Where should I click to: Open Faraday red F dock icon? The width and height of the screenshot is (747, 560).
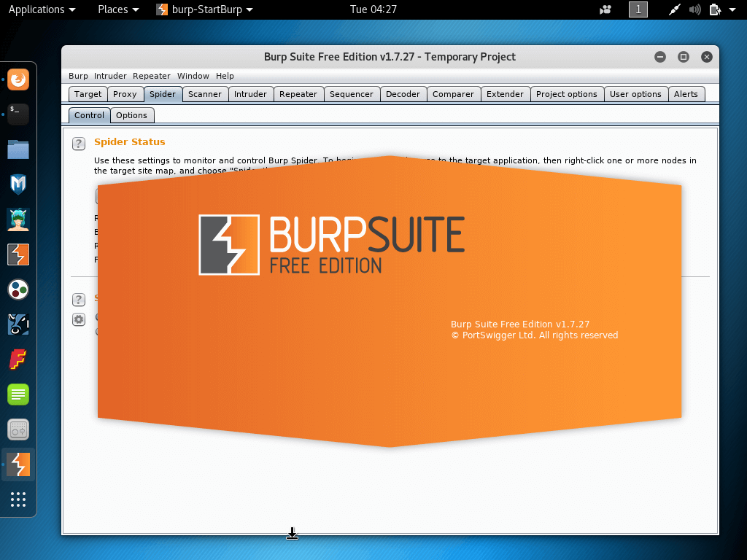click(18, 359)
